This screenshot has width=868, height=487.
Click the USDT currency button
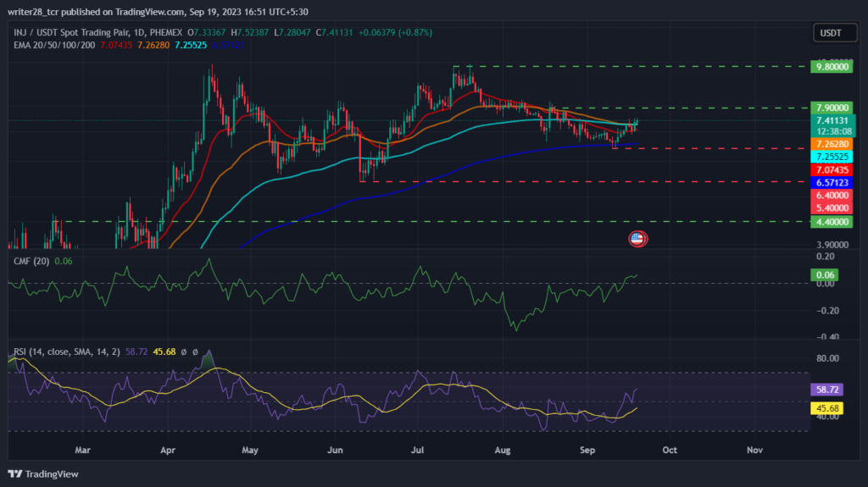coord(835,33)
